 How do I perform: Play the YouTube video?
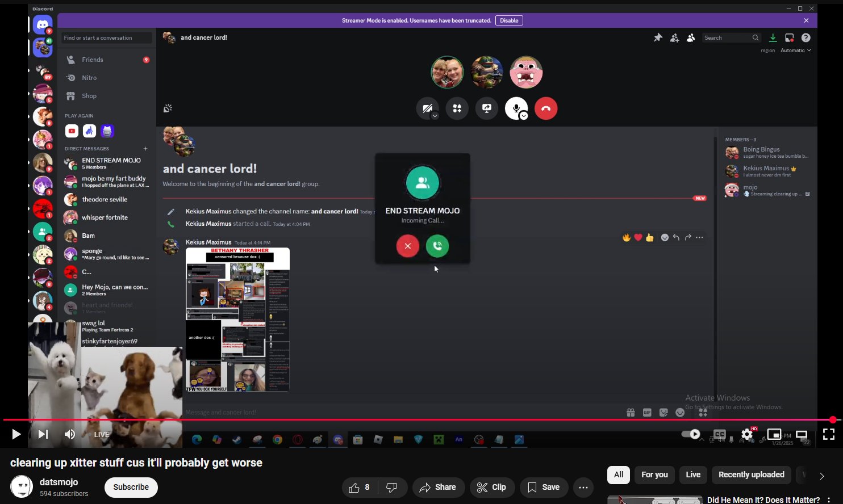click(16, 434)
